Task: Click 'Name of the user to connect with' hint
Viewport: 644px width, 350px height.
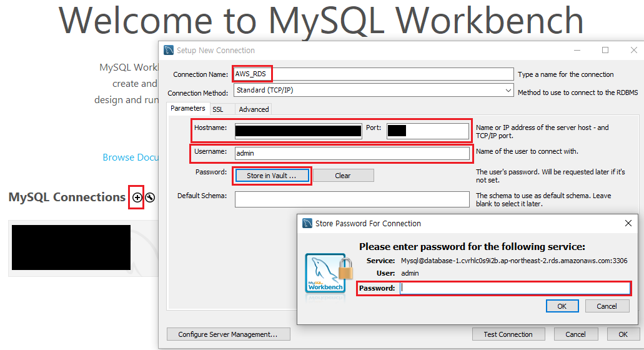Action: (527, 151)
